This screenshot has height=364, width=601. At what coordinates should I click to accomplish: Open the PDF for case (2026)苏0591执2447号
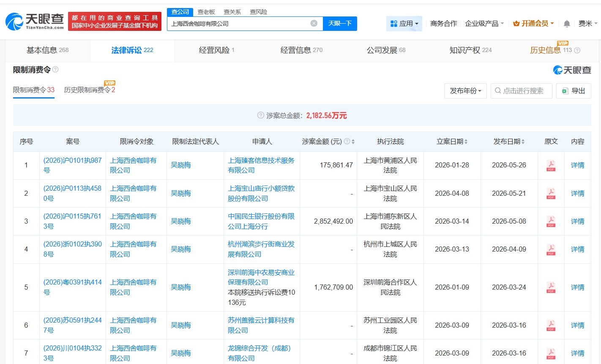[551, 325]
